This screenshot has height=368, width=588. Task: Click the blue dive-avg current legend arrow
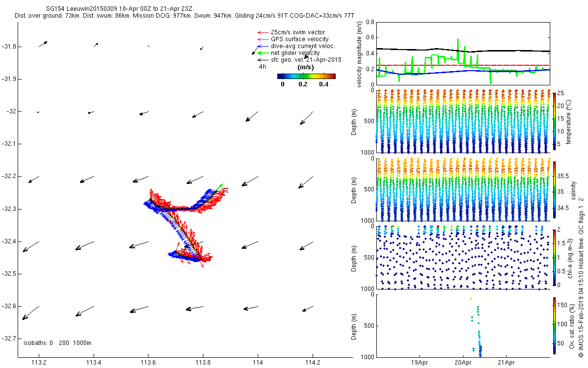click(x=262, y=46)
